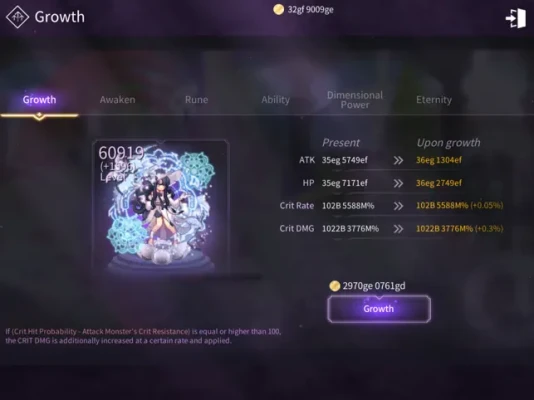Click the Growth page title text
534x400 pixels.
click(x=60, y=17)
